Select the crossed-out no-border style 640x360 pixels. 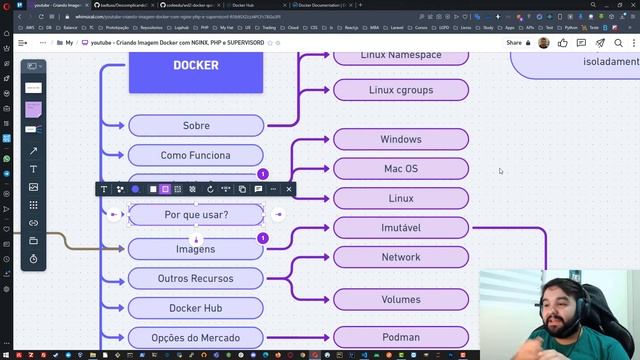pyautogui.click(x=192, y=189)
